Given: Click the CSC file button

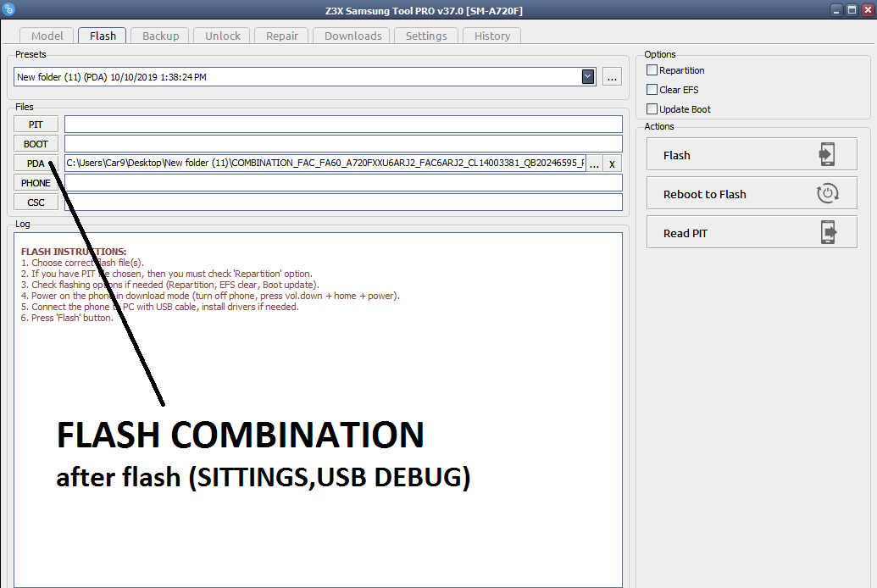Looking at the screenshot, I should tap(36, 202).
